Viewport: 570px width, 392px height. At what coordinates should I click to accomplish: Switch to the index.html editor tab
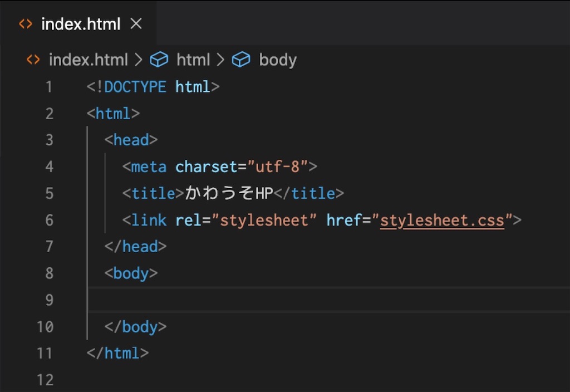point(81,23)
